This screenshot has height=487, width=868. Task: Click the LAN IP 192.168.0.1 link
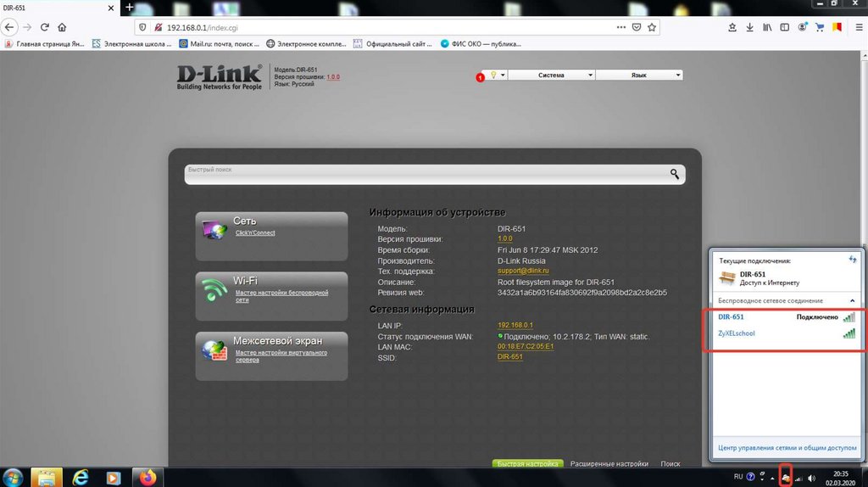point(515,325)
